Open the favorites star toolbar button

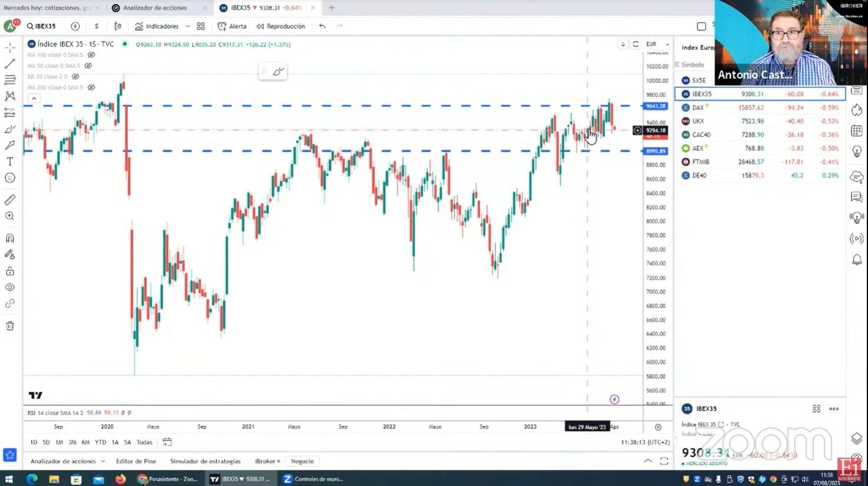tap(10, 455)
